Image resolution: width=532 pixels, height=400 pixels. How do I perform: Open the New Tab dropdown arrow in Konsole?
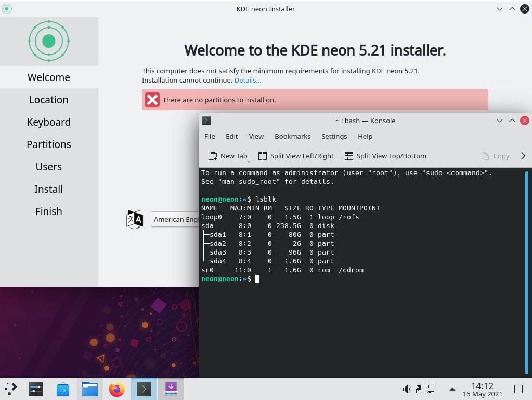click(x=249, y=162)
